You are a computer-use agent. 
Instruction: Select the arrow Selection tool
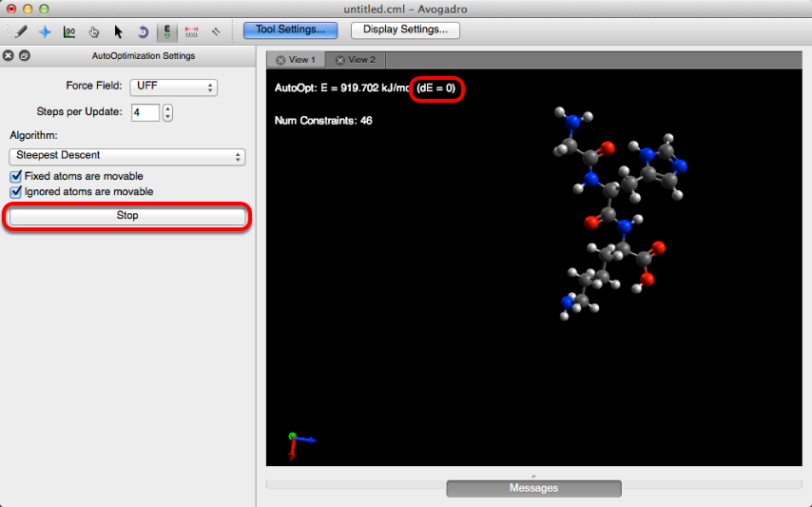(x=119, y=30)
